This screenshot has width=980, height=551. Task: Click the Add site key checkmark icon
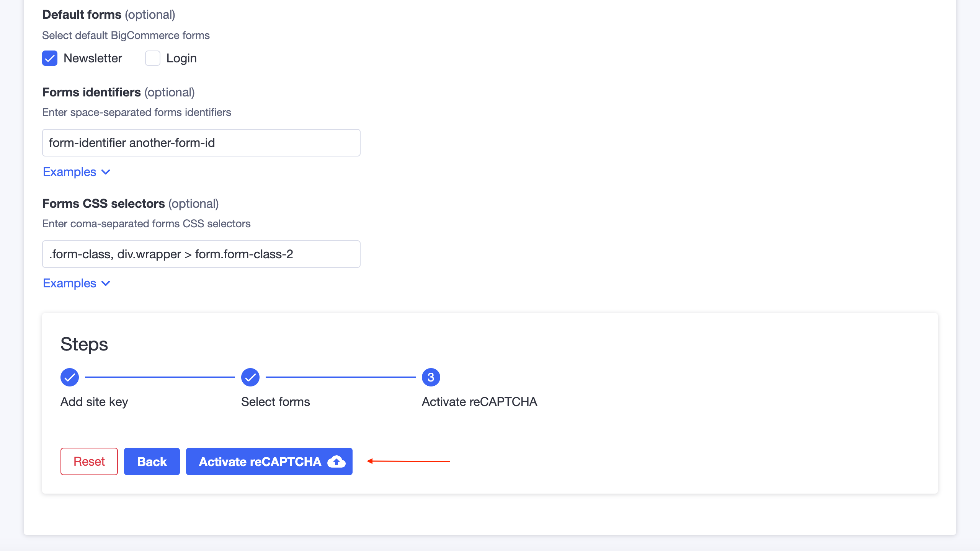pyautogui.click(x=70, y=377)
